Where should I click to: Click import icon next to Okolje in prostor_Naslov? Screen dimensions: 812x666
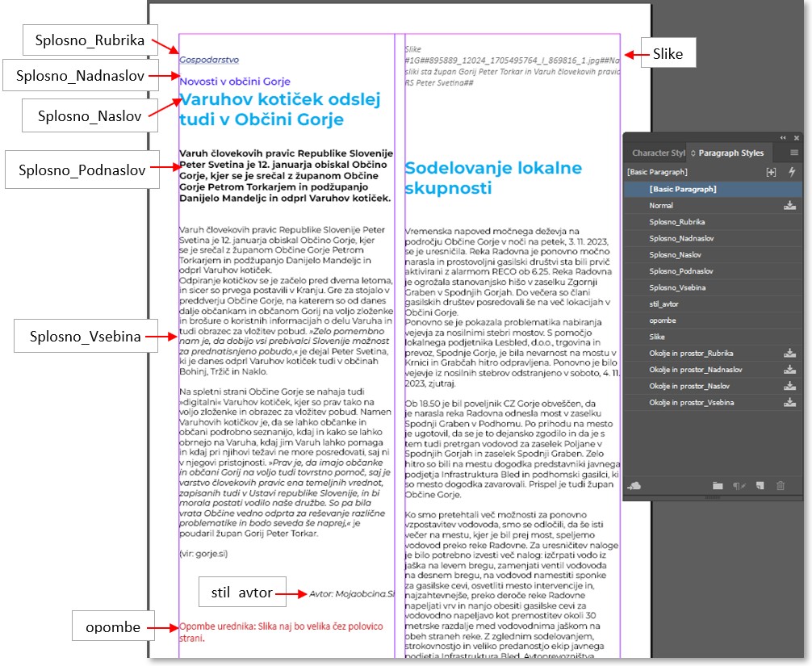(789, 386)
